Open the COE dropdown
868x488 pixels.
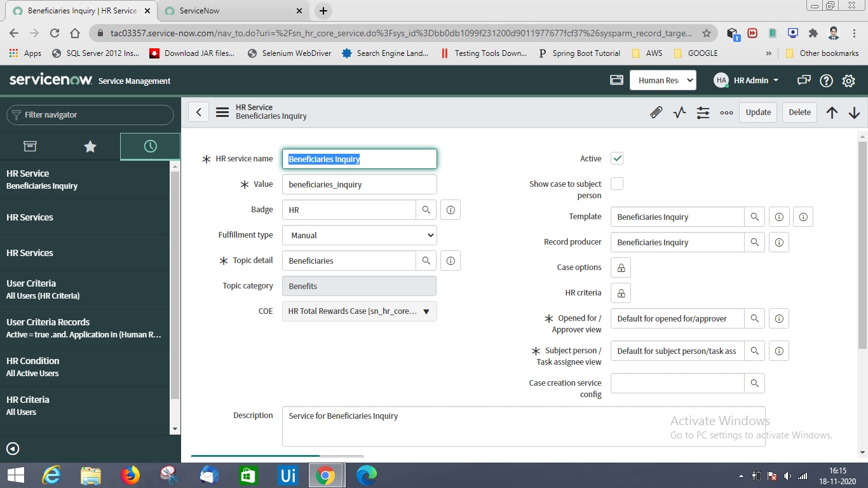point(360,311)
